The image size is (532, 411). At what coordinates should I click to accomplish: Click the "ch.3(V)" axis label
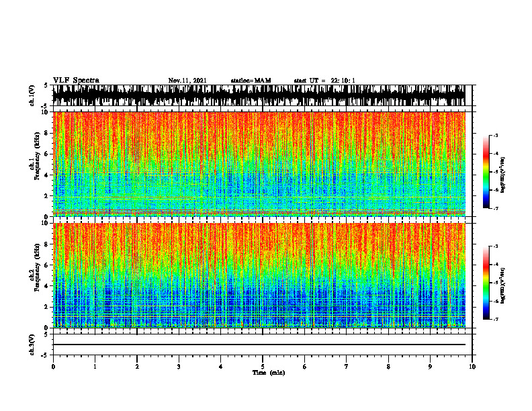click(x=32, y=345)
